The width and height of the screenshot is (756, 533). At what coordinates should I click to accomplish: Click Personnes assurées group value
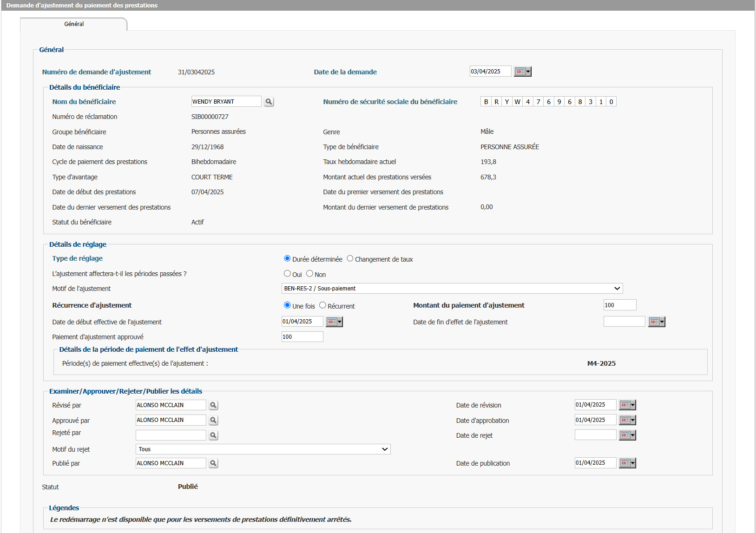tap(218, 132)
